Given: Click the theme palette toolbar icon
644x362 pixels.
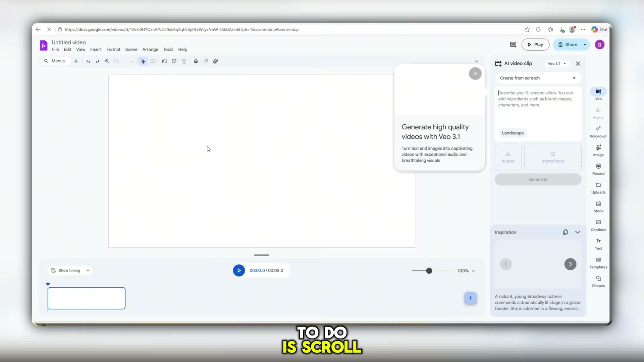Looking at the screenshot, I should (x=174, y=61).
